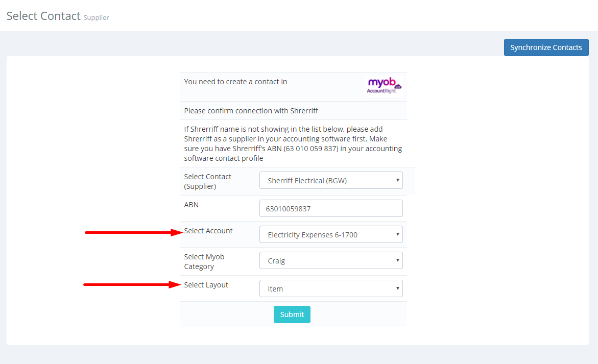Image resolution: width=598 pixels, height=364 pixels.
Task: Click the Synchronize Contacts button
Action: (546, 47)
